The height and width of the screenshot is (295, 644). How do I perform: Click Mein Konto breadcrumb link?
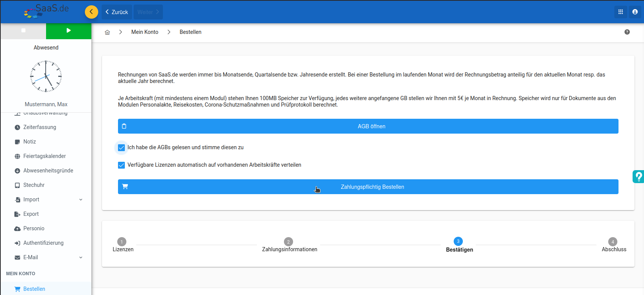[x=145, y=32]
